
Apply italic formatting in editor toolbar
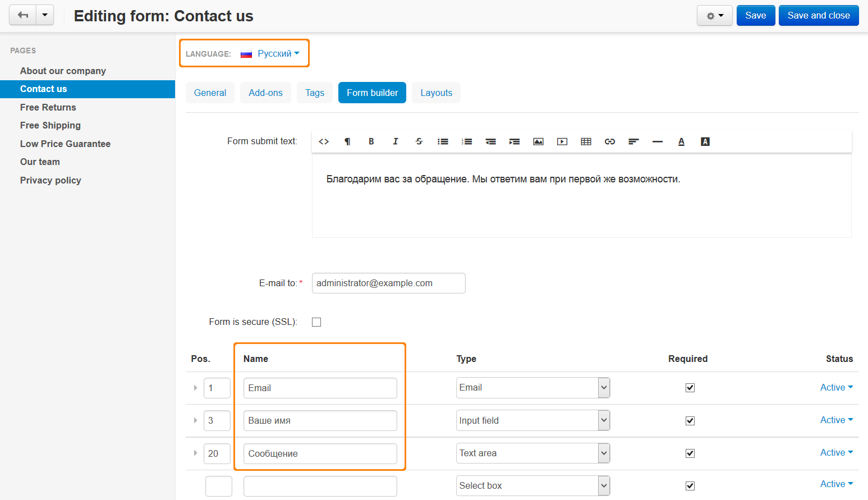tap(395, 141)
